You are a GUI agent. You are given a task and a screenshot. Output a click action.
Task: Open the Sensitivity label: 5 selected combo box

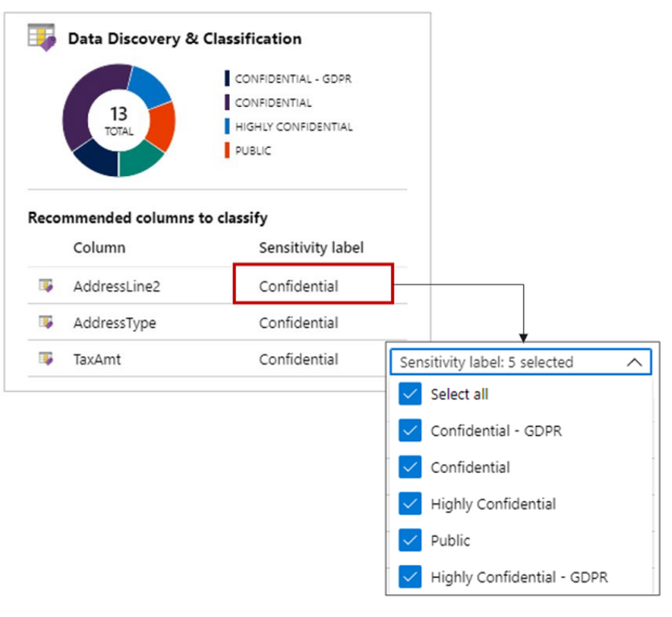[x=521, y=362]
